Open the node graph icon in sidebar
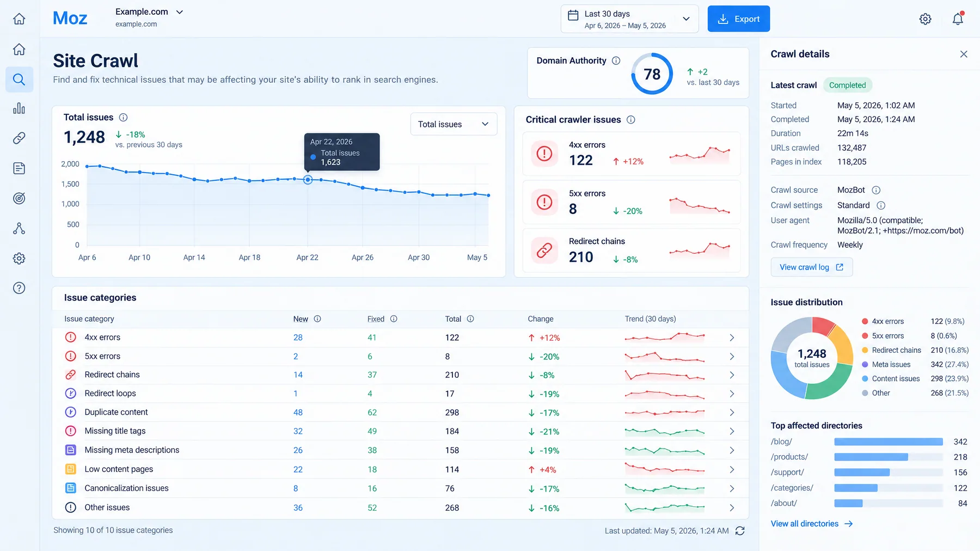The height and width of the screenshot is (551, 980). [x=19, y=228]
